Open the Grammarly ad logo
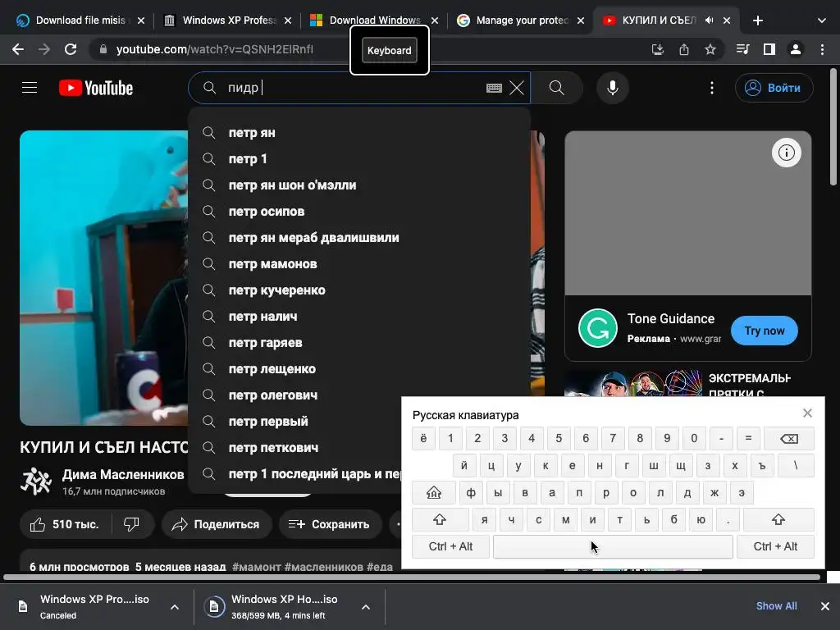 pos(598,328)
